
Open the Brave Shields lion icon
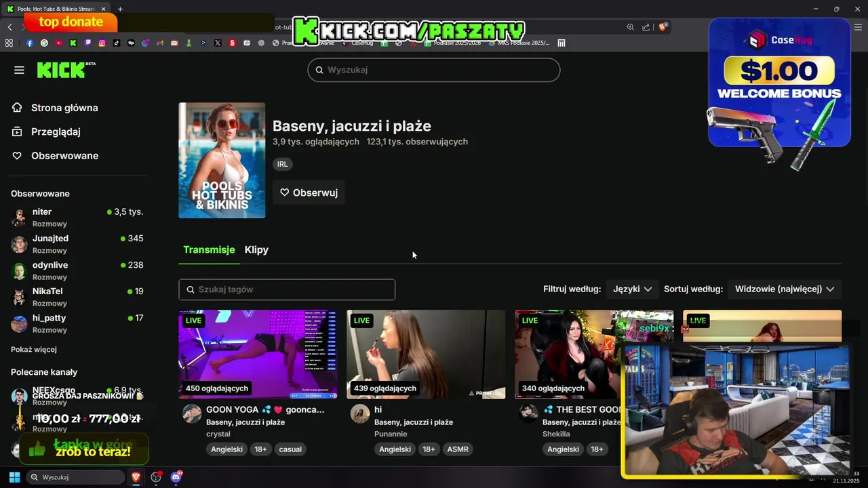click(663, 27)
